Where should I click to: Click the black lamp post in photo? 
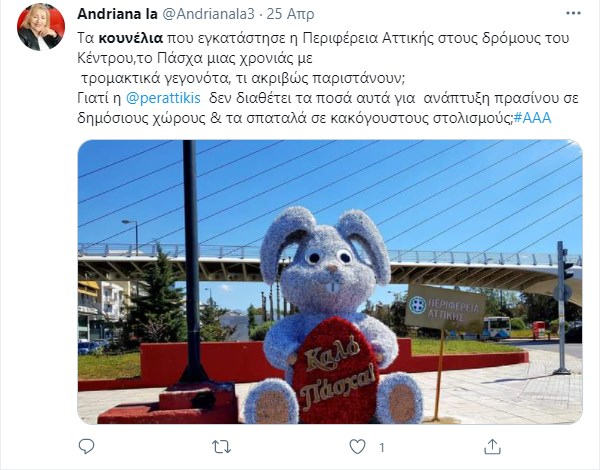(192, 263)
